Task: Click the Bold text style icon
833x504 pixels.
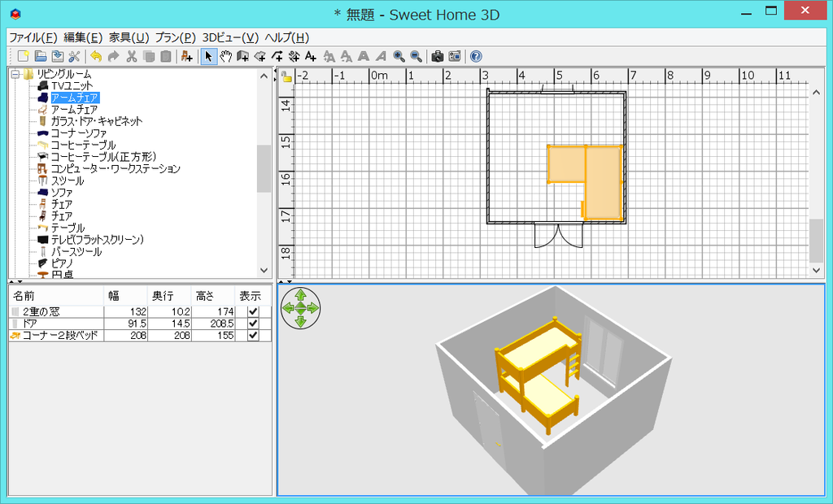Action: point(364,56)
